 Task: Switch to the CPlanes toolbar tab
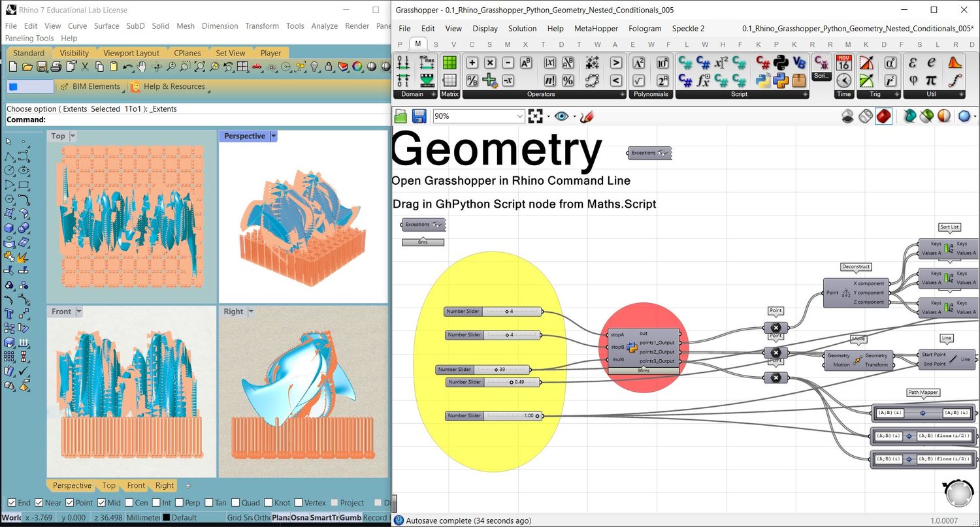click(188, 53)
